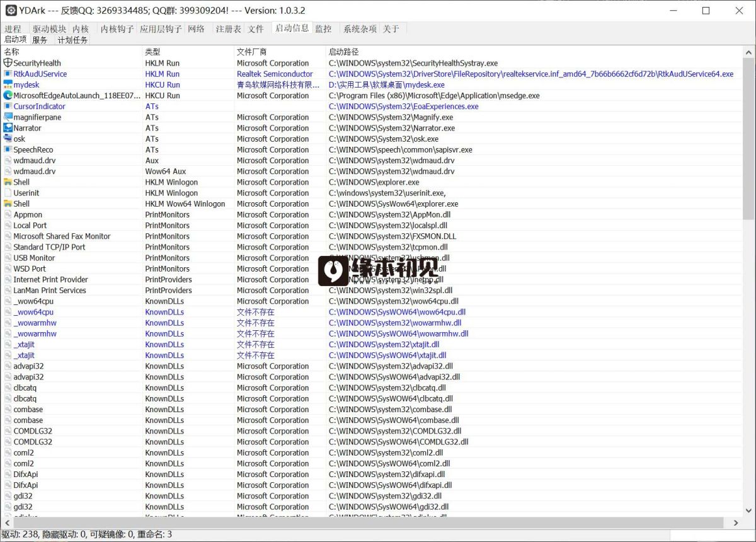Click the Microsoft Shared Fax Monitor entry
Image resolution: width=756 pixels, height=542 pixels.
coord(62,236)
